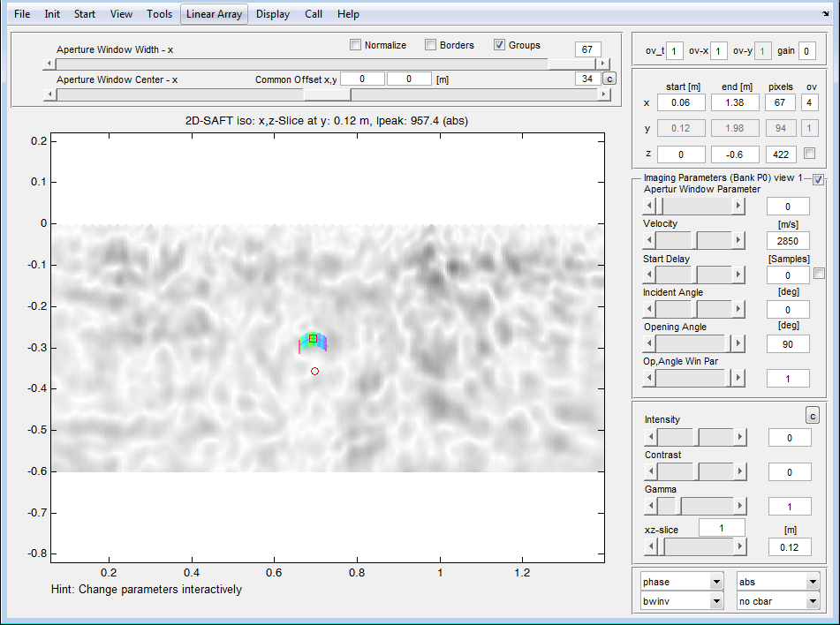Click the red circle marker in the plot
Image resolution: width=840 pixels, height=625 pixels.
[x=315, y=371]
